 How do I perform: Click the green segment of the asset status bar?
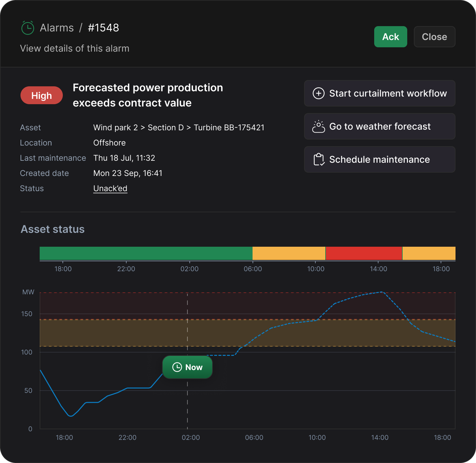pyautogui.click(x=146, y=253)
